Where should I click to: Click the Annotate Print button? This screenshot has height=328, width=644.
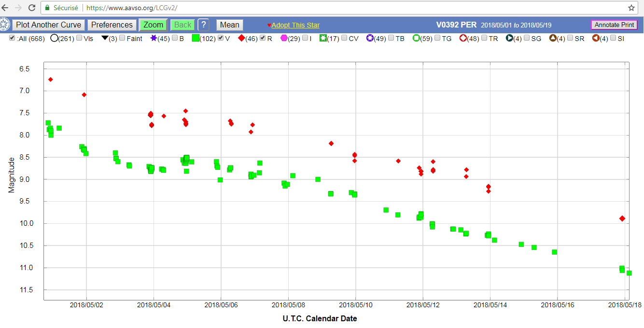[614, 25]
